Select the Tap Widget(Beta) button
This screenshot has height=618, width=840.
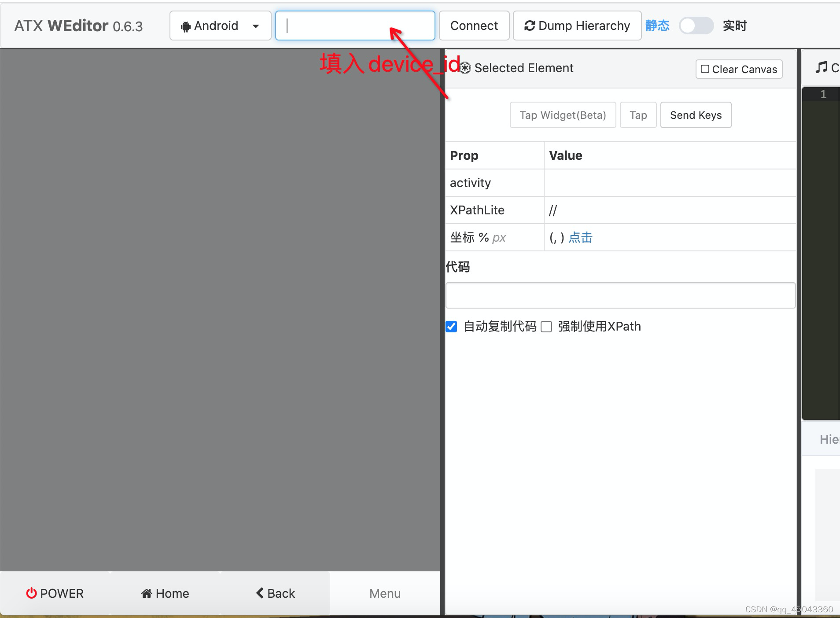click(562, 115)
